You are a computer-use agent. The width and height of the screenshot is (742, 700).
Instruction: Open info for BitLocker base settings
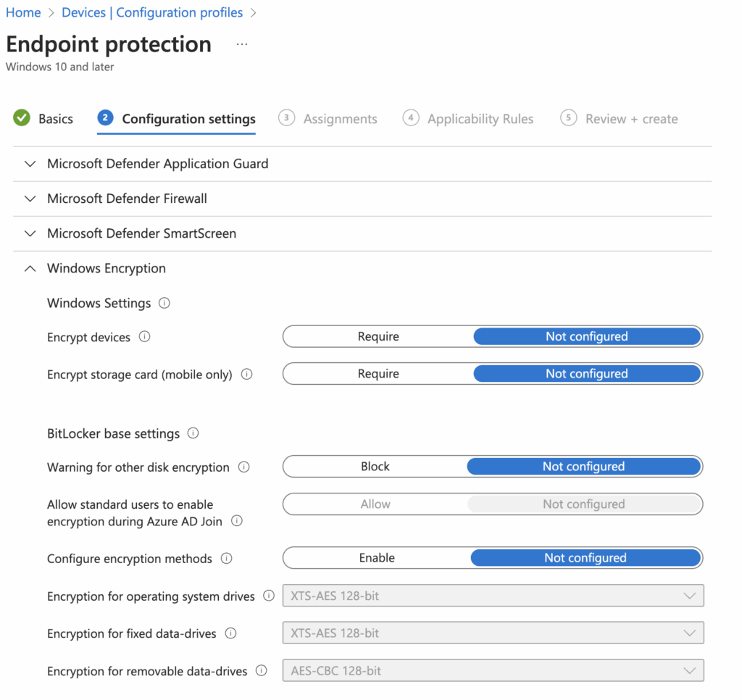(192, 433)
